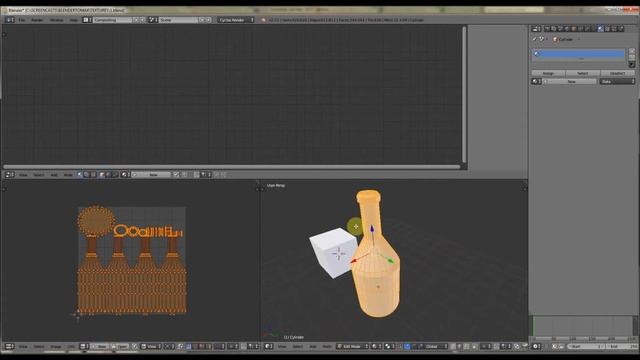Image resolution: width=640 pixels, height=360 pixels.
Task: Move the node editor vertical scrollbar
Action: (464, 94)
